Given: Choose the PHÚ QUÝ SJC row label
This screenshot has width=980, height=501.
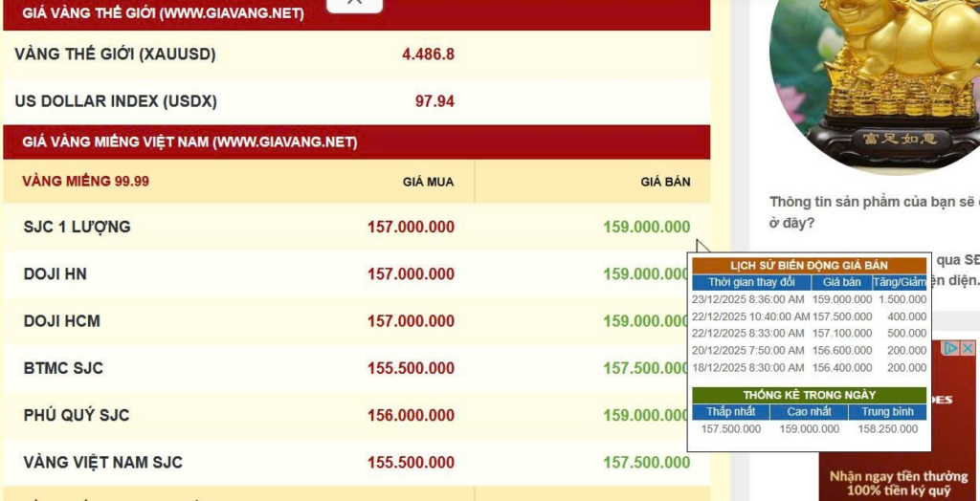Looking at the screenshot, I should point(77,415).
